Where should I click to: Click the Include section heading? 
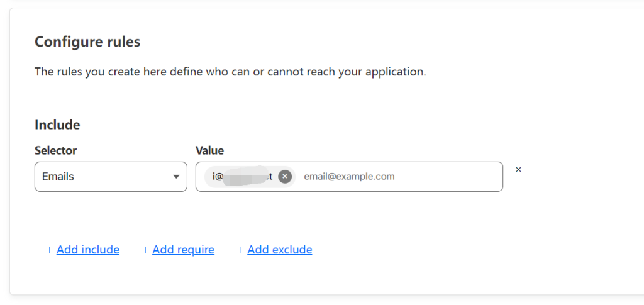57,125
